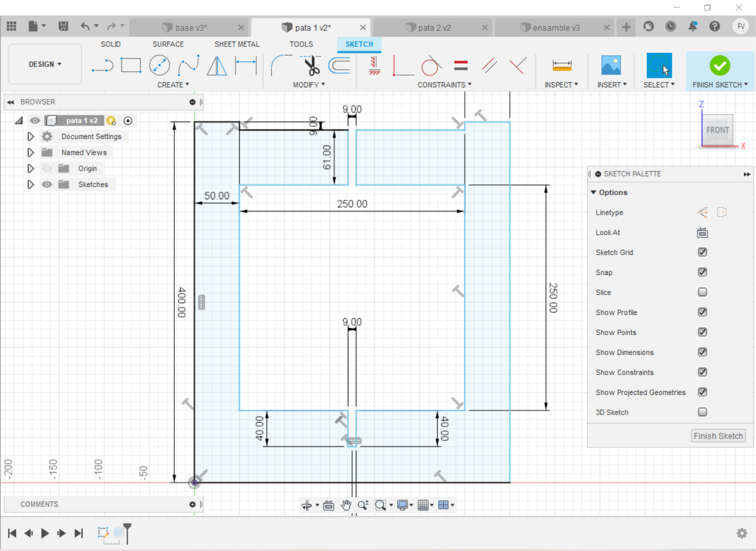Image resolution: width=756 pixels, height=551 pixels.
Task: Switch to the SHEET METAL tab
Action: (x=237, y=44)
